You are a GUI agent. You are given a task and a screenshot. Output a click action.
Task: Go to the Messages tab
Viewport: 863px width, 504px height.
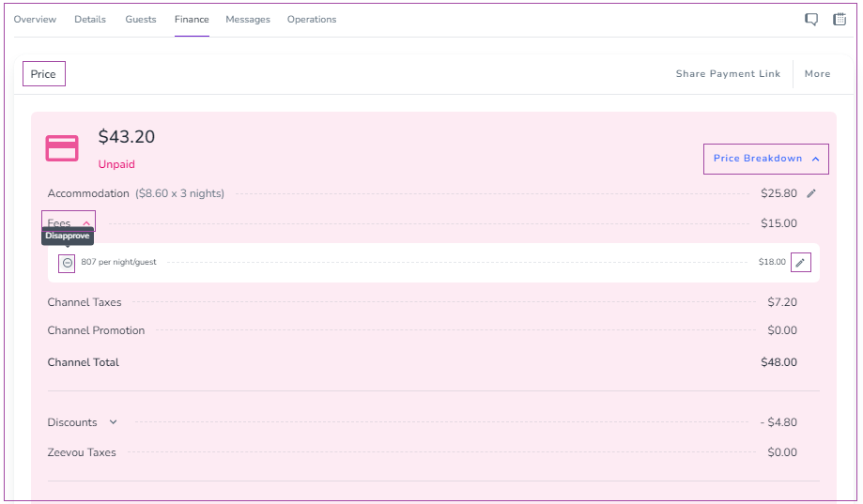click(248, 20)
